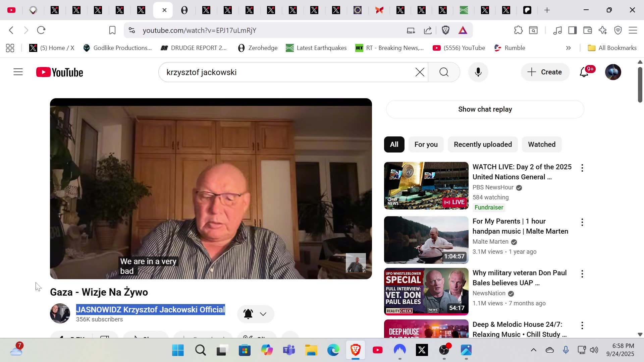Image resolution: width=644 pixels, height=362 pixels.
Task: Open the YouTube hamburger guide menu
Action: coord(18,72)
